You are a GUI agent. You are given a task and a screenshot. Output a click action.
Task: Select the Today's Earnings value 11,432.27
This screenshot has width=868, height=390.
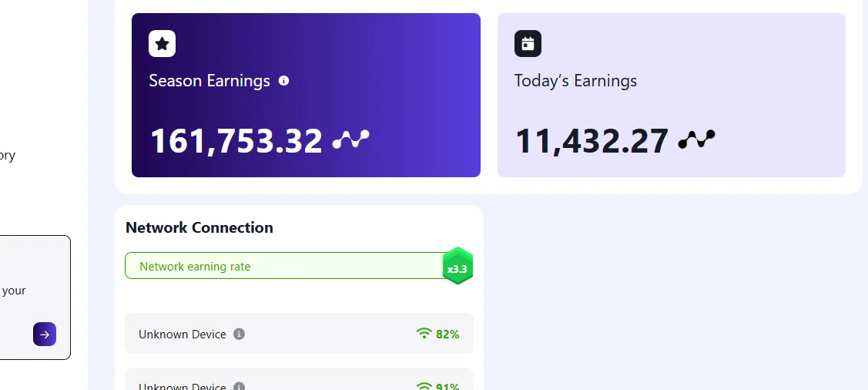tap(592, 141)
